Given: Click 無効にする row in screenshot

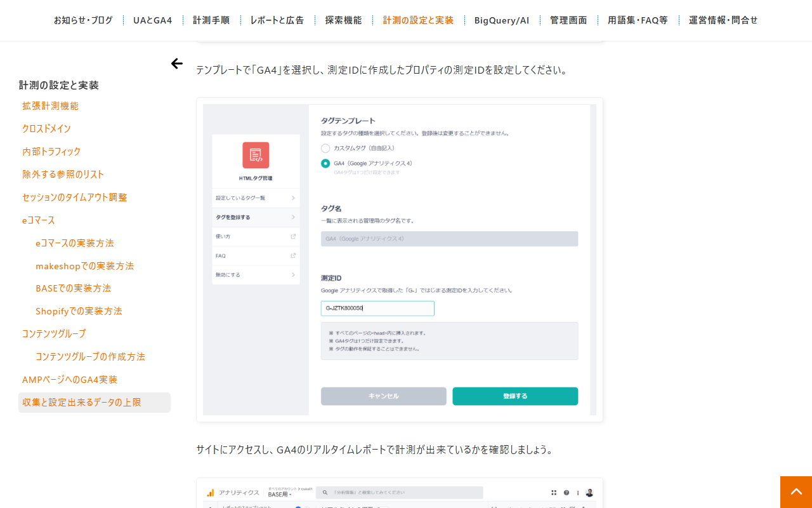Looking at the screenshot, I should [256, 275].
